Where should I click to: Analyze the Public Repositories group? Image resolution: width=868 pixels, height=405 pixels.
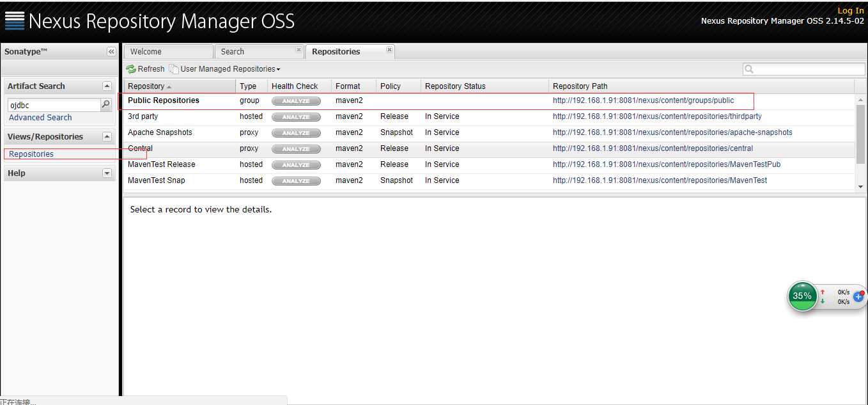click(x=296, y=101)
